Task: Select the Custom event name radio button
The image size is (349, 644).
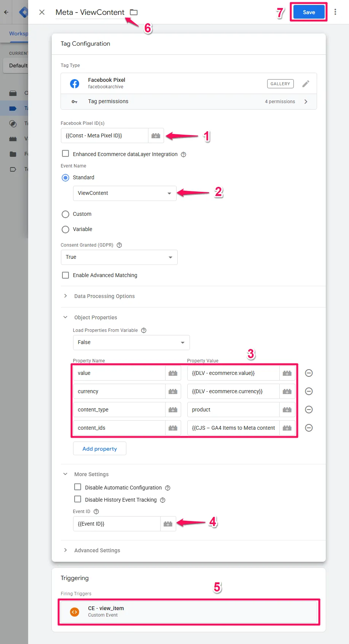Action: click(65, 214)
